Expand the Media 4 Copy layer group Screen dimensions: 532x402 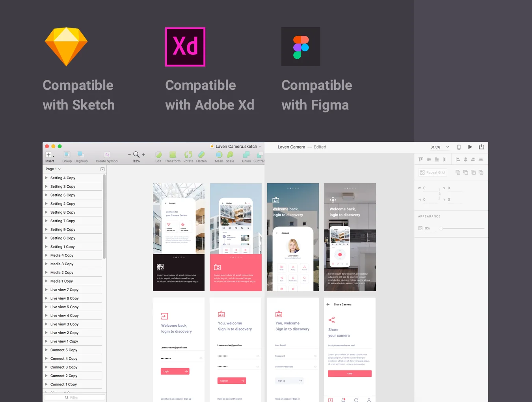pos(47,255)
